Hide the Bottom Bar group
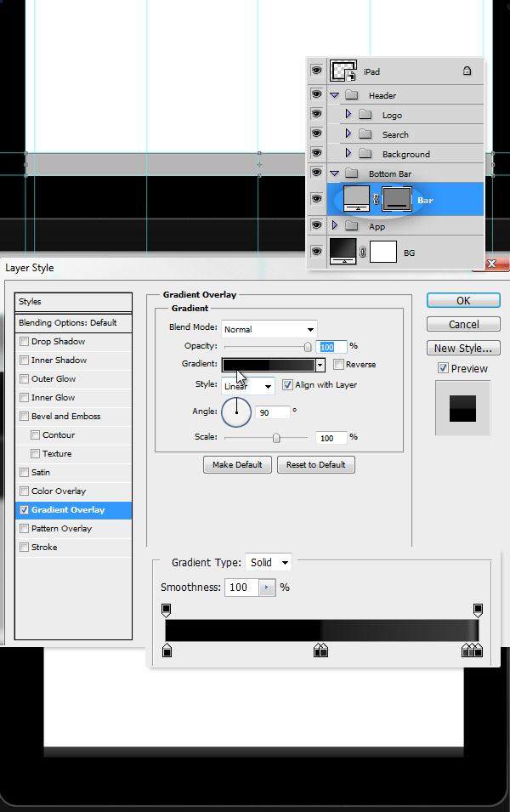 pos(316,173)
